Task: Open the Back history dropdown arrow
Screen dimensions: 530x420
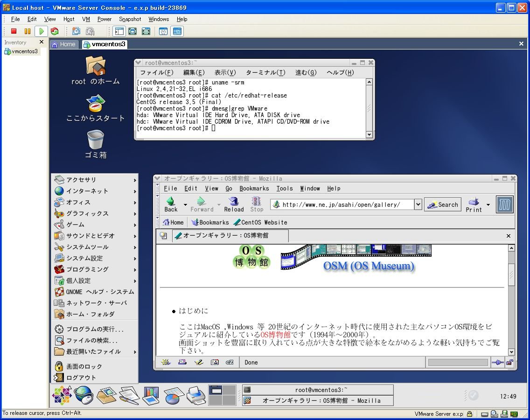Action: point(185,204)
